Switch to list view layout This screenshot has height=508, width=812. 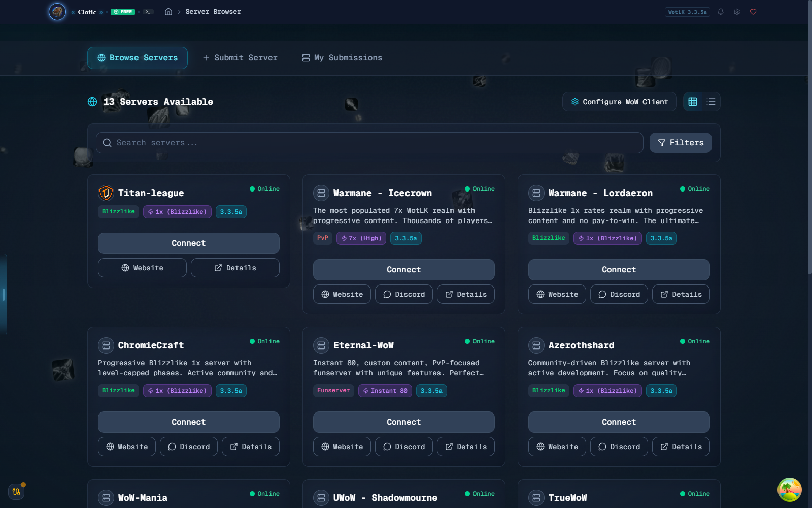pos(710,102)
